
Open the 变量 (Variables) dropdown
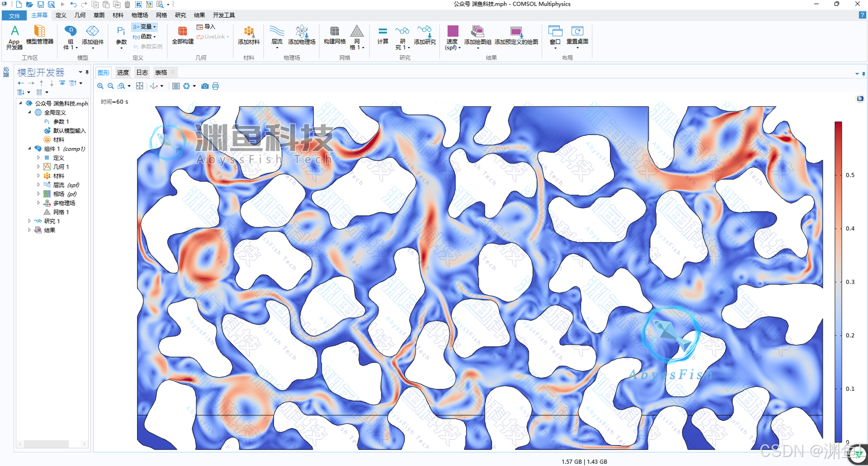[144, 27]
